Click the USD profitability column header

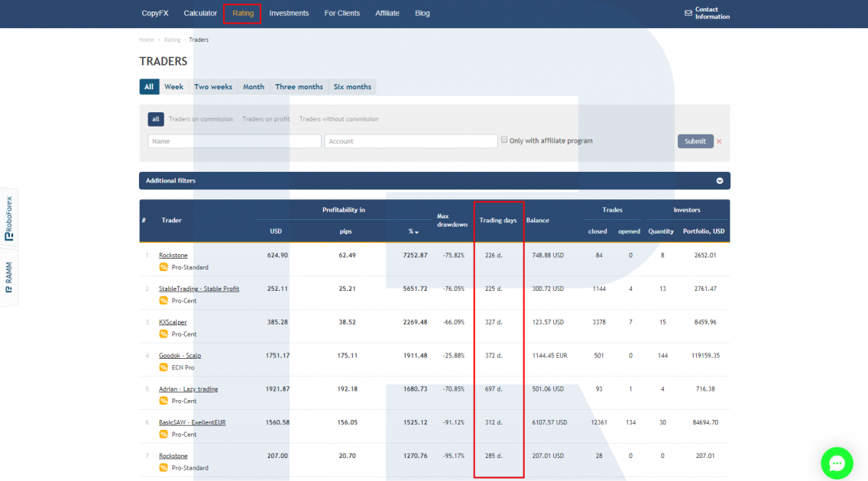tap(276, 231)
